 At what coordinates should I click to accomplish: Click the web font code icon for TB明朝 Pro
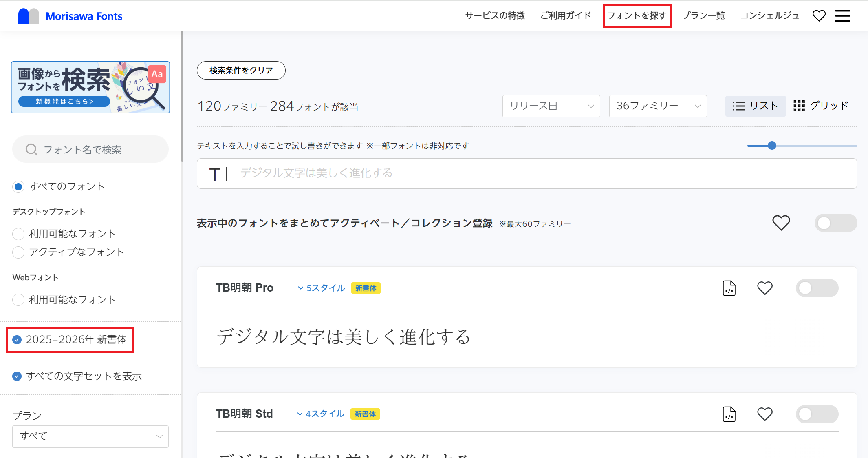729,288
